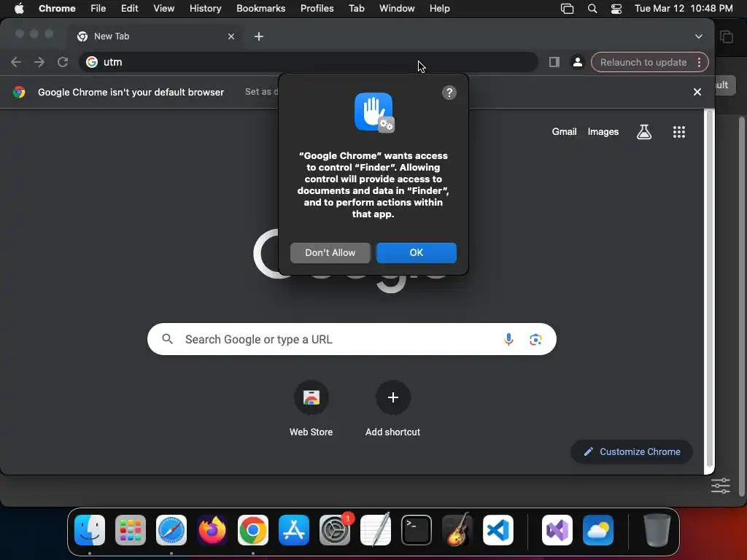The height and width of the screenshot is (560, 747).
Task: Launch Visual Studio Code from the Dock
Action: tap(498, 530)
